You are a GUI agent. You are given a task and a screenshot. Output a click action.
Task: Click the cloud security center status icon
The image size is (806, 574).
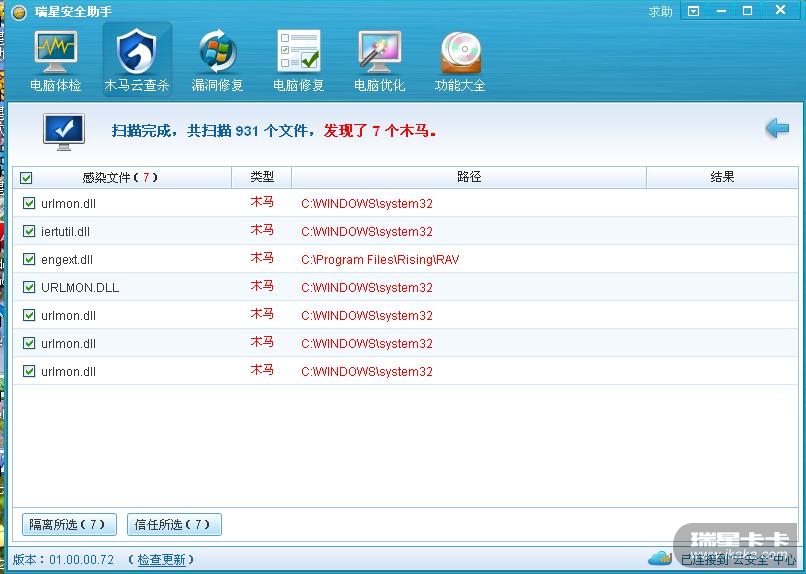(660, 558)
